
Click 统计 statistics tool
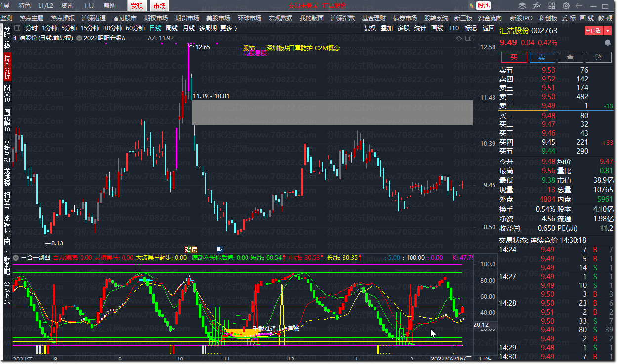pos(420,28)
